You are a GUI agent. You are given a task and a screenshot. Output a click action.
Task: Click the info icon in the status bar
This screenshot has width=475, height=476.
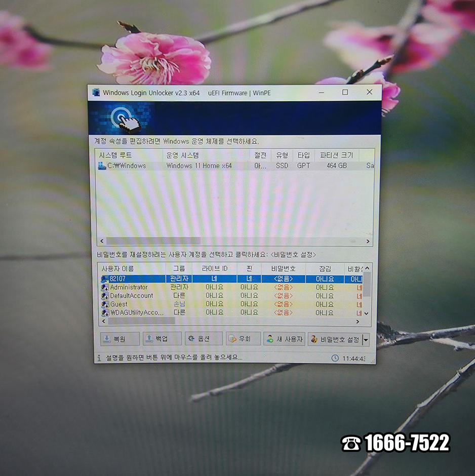[99, 358]
